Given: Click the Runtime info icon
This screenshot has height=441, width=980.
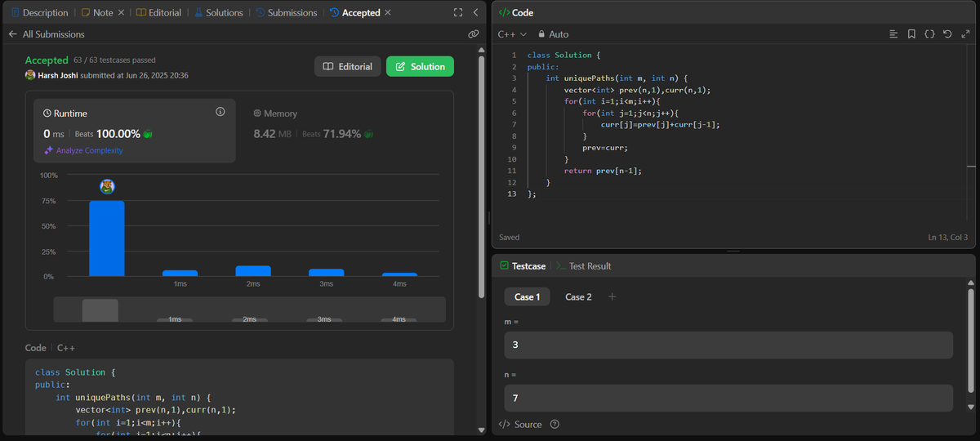Looking at the screenshot, I should (220, 112).
